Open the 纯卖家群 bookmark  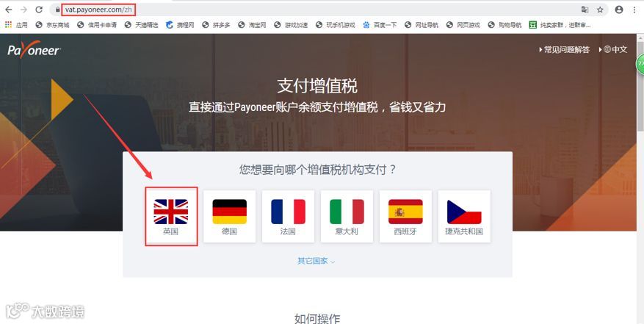click(x=560, y=25)
